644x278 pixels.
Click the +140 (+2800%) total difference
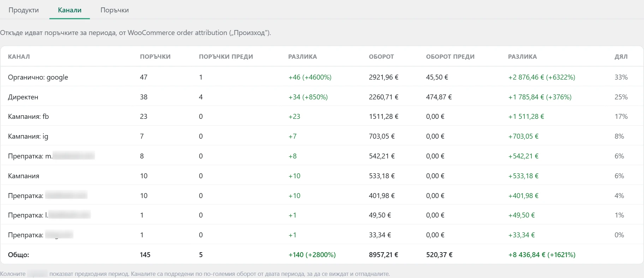tap(312, 255)
